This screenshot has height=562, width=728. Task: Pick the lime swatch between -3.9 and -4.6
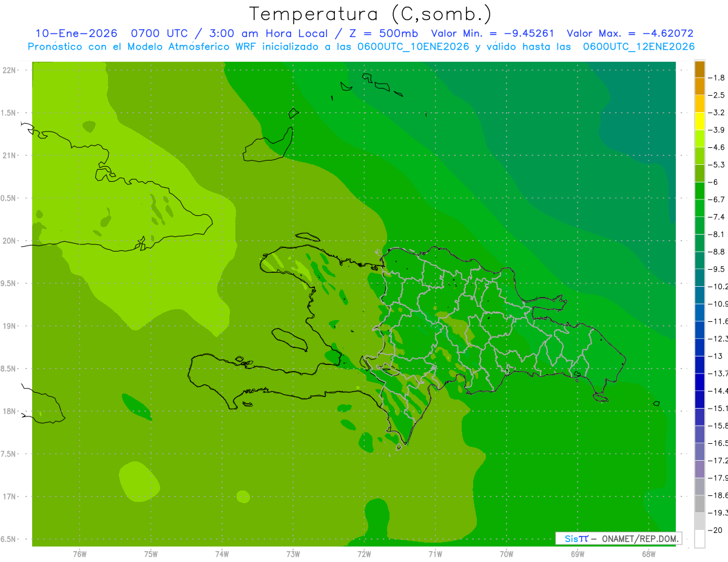(x=699, y=139)
